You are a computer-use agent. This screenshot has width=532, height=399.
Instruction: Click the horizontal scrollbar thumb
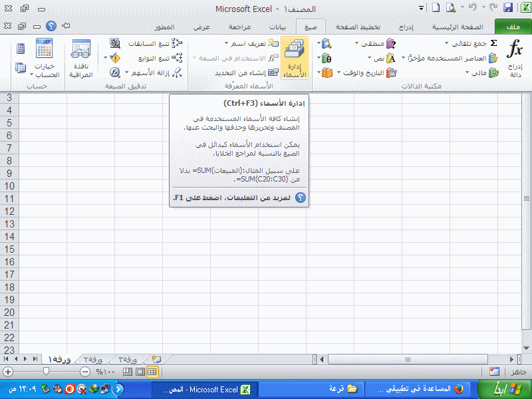[408, 359]
